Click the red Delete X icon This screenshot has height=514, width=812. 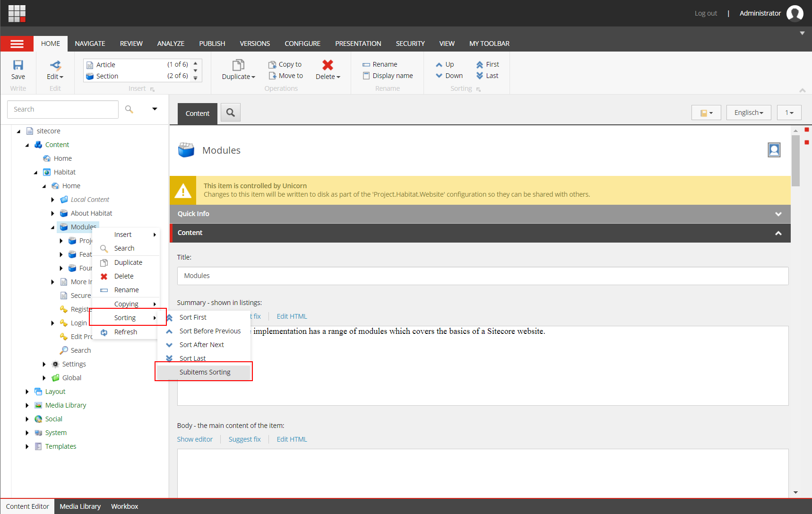[x=328, y=65]
